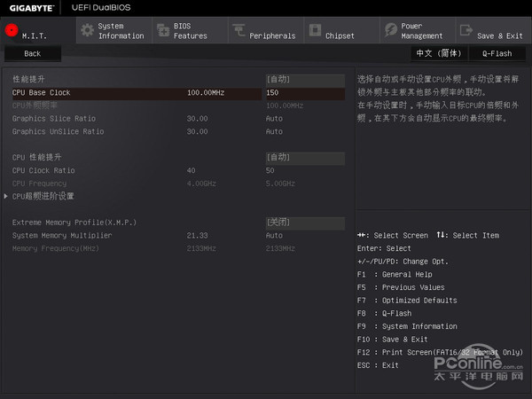Image resolution: width=532 pixels, height=399 pixels.
Task: Click the System Information gear icon
Action: point(88,30)
